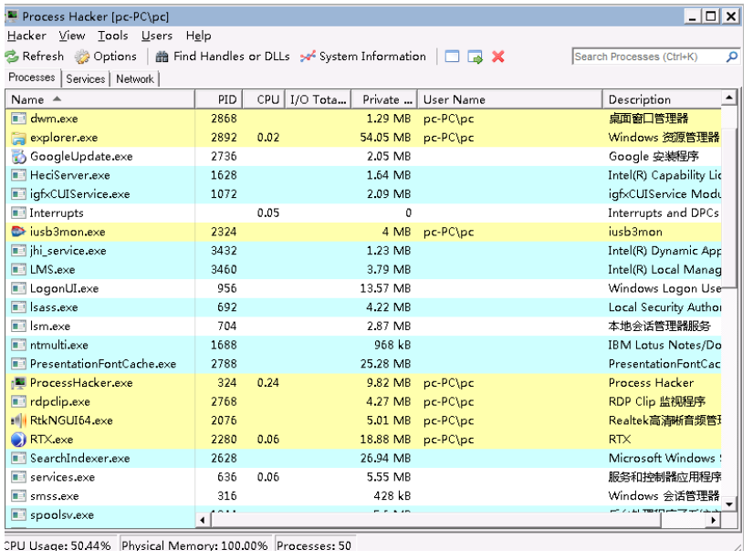Click the lsass.exe process icon
753x560 pixels.
[x=18, y=307]
